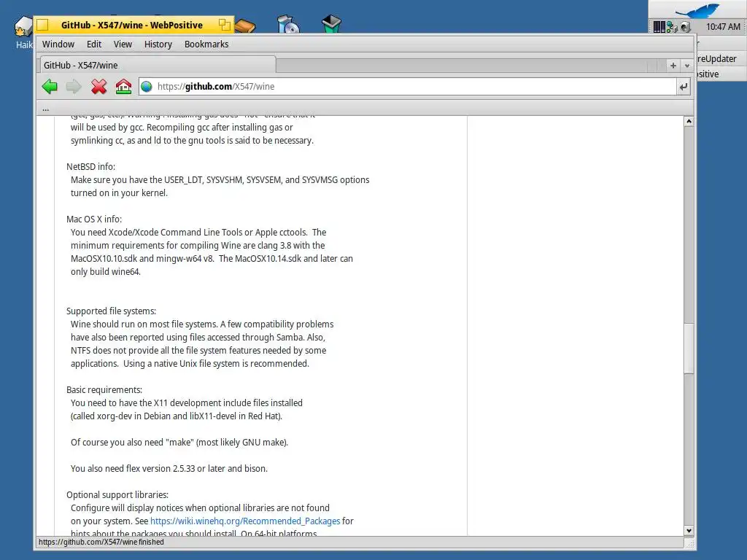Open the book icon on the desktop

(245, 26)
